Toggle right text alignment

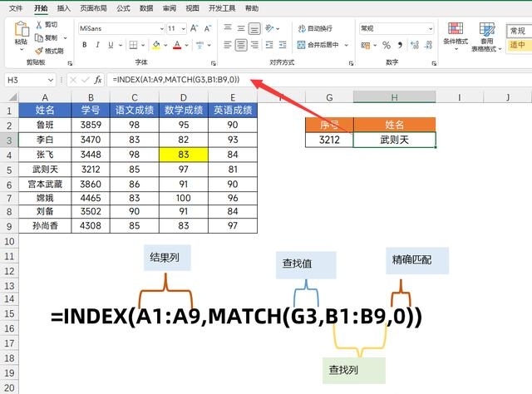coord(254,45)
